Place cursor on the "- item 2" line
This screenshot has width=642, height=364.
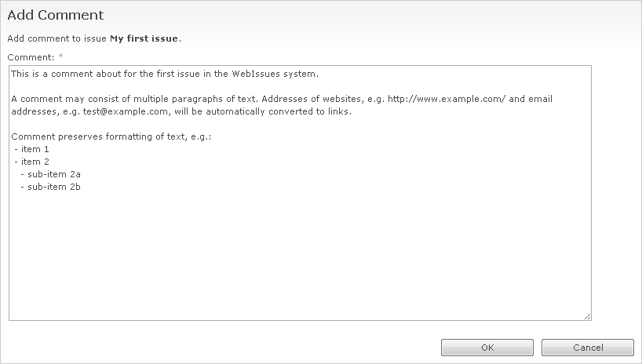[x=32, y=162]
